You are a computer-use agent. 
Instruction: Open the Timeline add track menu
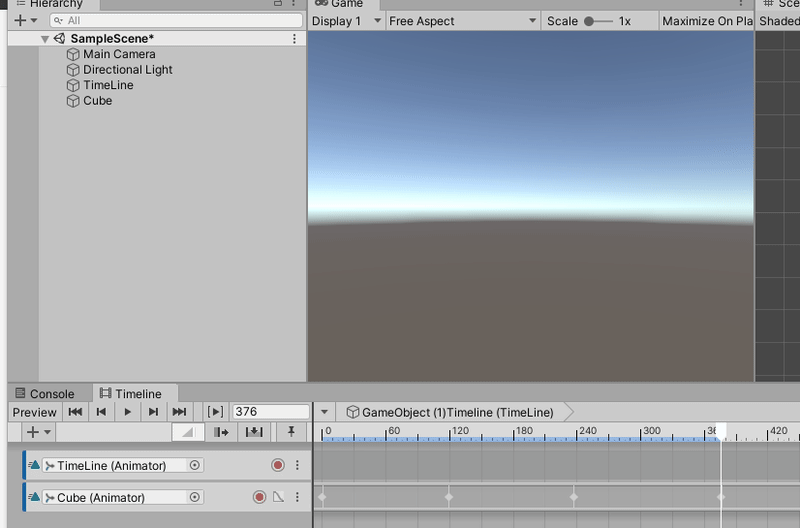pos(38,432)
